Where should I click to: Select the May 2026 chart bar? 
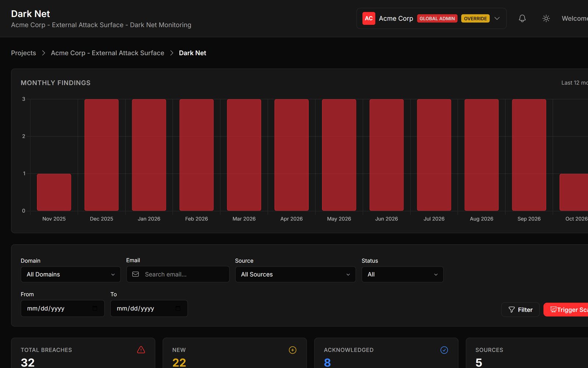[339, 155]
